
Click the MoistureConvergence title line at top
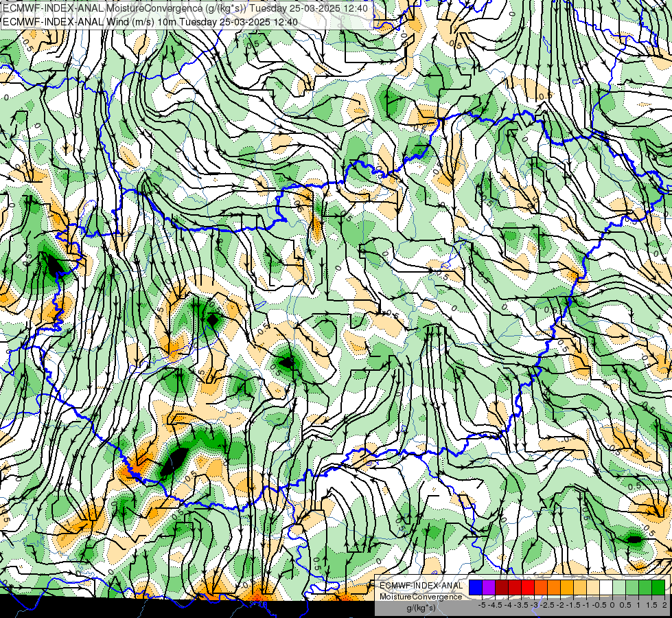coord(185,8)
